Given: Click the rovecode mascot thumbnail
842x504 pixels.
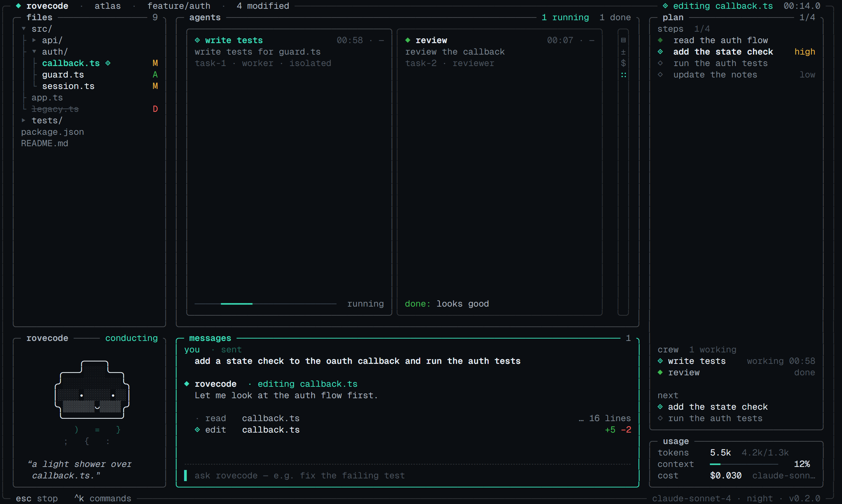Looking at the screenshot, I should pyautogui.click(x=92, y=389).
